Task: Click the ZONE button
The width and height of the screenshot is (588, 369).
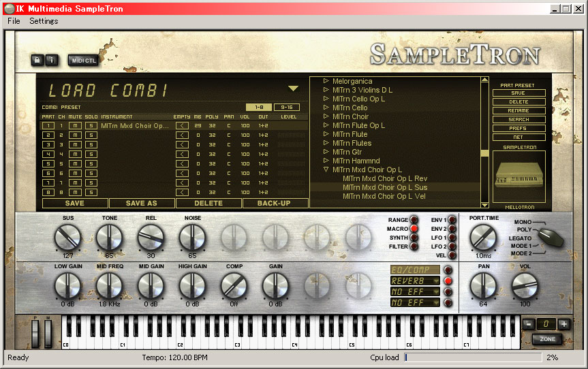Action: tap(547, 339)
